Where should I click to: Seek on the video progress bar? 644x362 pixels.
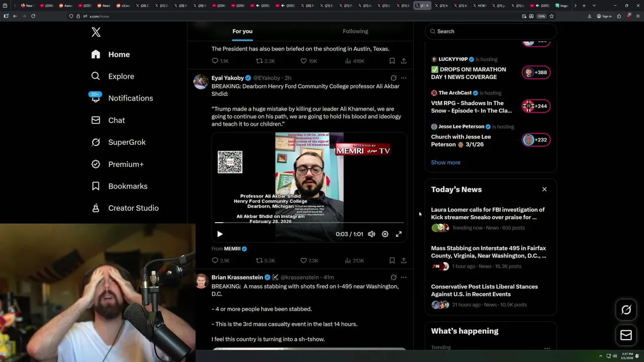point(309,222)
